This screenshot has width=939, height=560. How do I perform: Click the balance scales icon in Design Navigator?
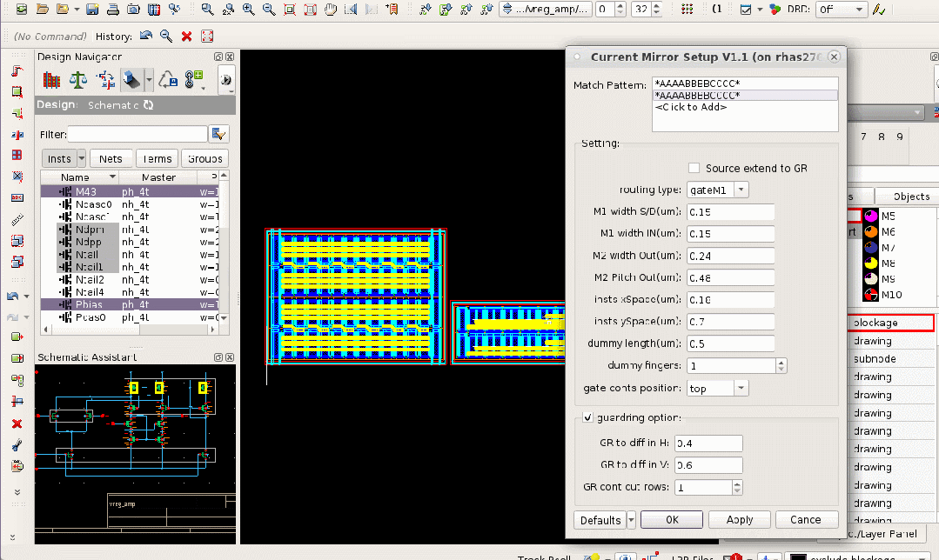coord(77,80)
